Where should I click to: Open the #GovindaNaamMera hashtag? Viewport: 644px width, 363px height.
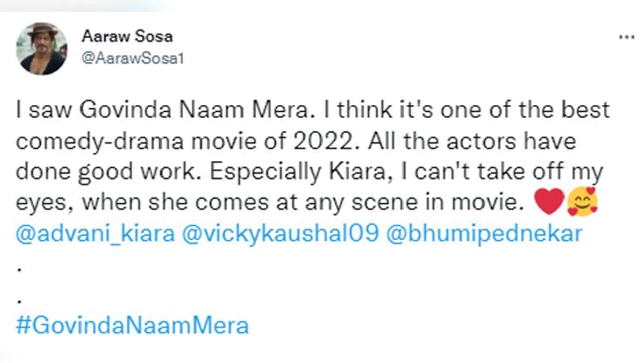coord(132,325)
